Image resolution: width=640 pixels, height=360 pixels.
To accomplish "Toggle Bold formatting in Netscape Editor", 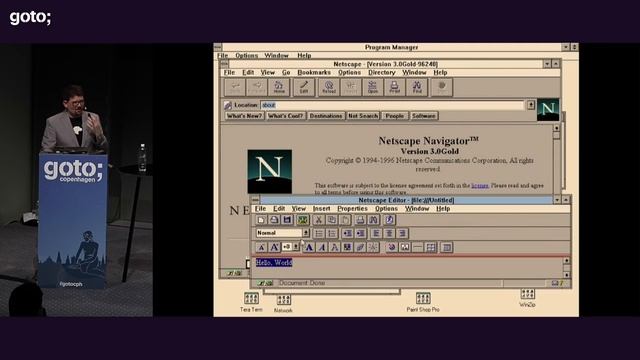I will tap(309, 247).
